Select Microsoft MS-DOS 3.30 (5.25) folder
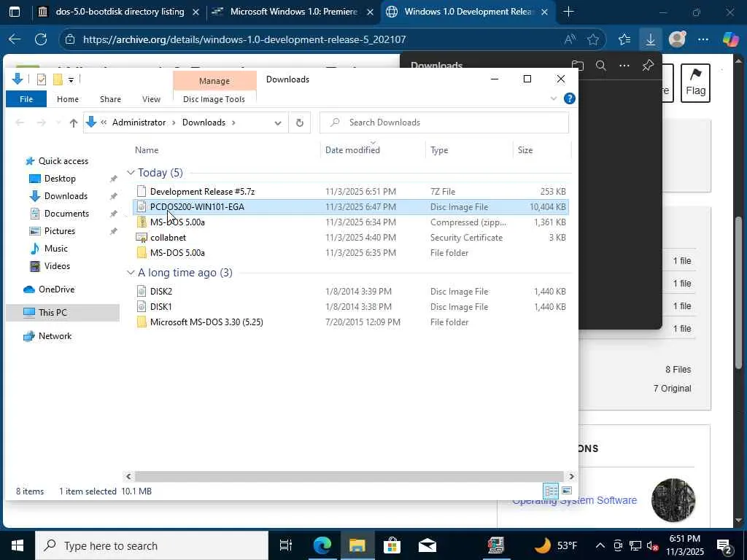747x560 pixels. tap(351, 322)
